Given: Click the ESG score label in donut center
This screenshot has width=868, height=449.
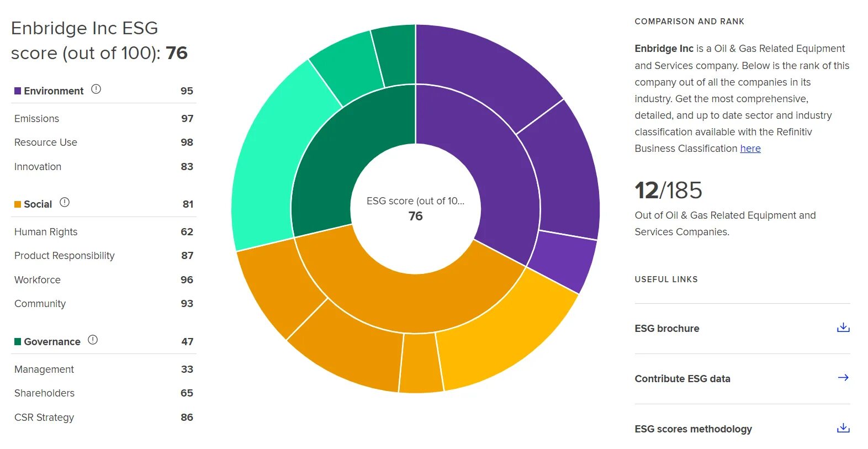Looking at the screenshot, I should [x=415, y=201].
